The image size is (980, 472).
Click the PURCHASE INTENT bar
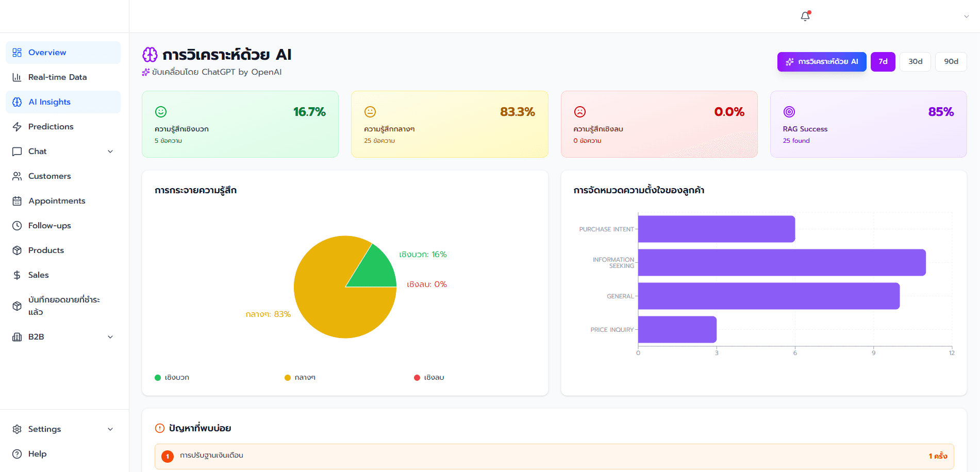pos(717,229)
